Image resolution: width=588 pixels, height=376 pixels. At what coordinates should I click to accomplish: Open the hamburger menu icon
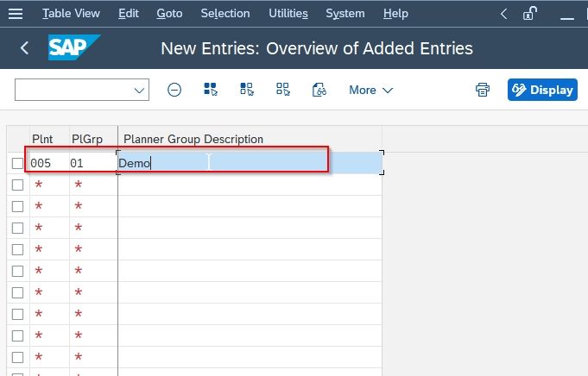(16, 14)
